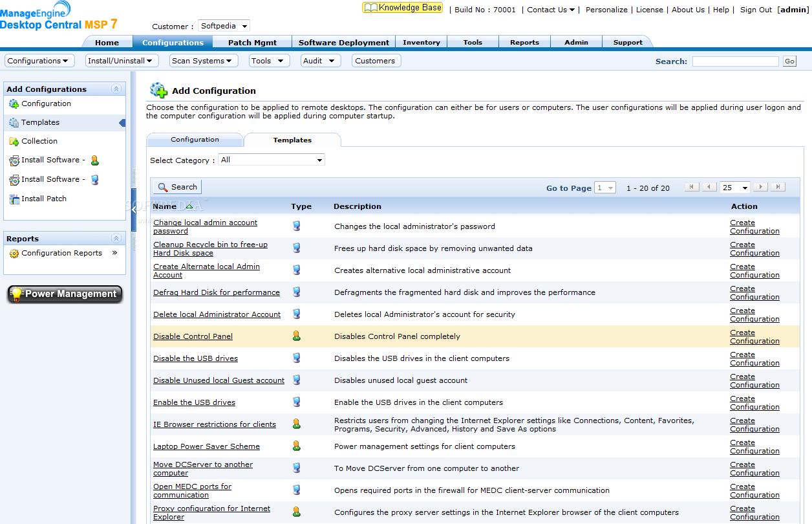The height and width of the screenshot is (524, 812).
Task: Open the About Us link
Action: pos(688,10)
